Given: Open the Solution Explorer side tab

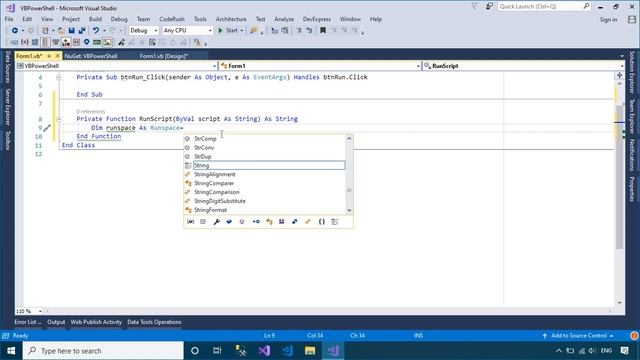Looking at the screenshot, I should [632, 72].
